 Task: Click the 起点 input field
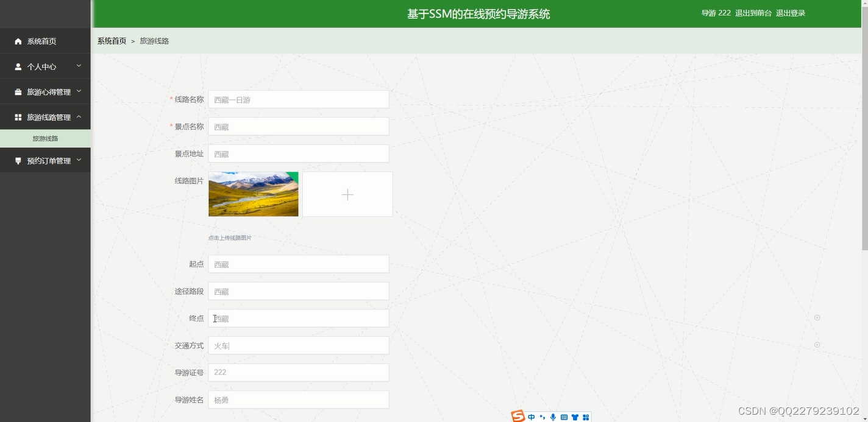(x=299, y=264)
